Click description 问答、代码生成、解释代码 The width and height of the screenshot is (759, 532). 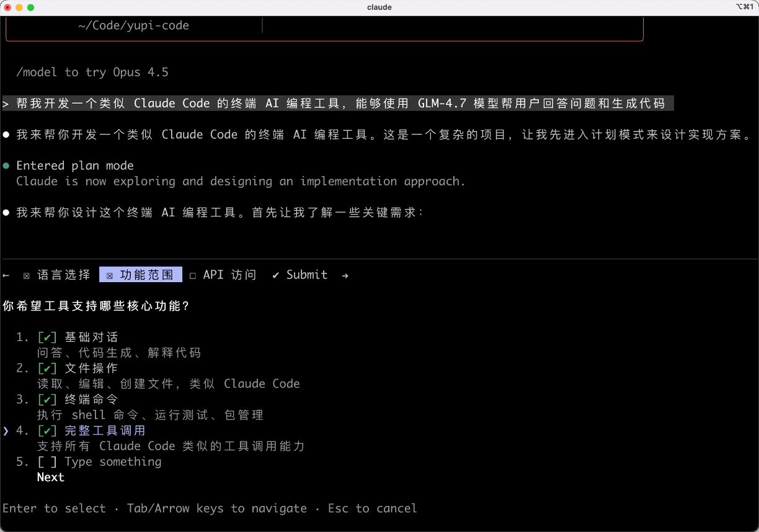119,353
